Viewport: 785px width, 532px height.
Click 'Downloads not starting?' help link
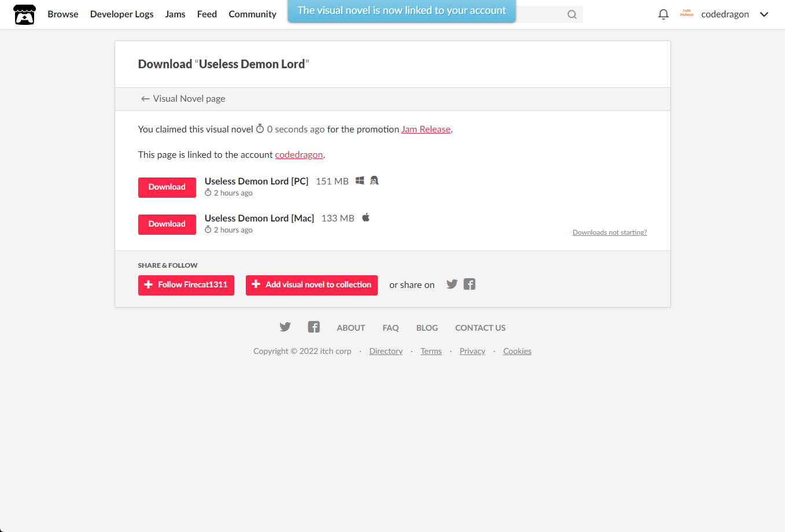pos(610,232)
